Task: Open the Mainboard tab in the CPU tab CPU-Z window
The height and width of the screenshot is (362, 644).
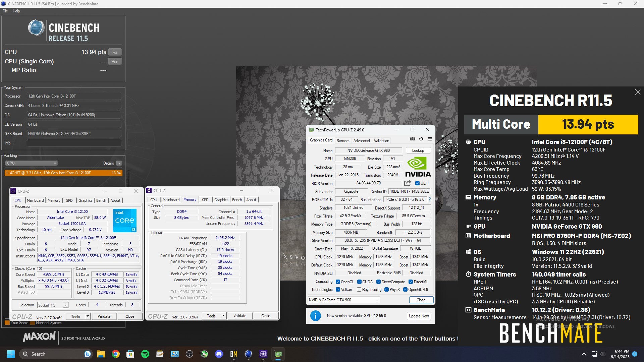Action: point(35,200)
